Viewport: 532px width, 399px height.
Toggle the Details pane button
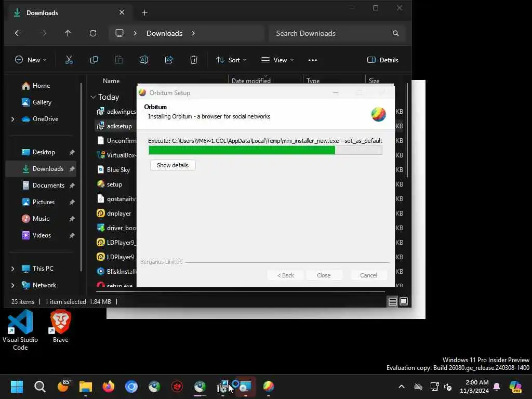pyautogui.click(x=383, y=60)
